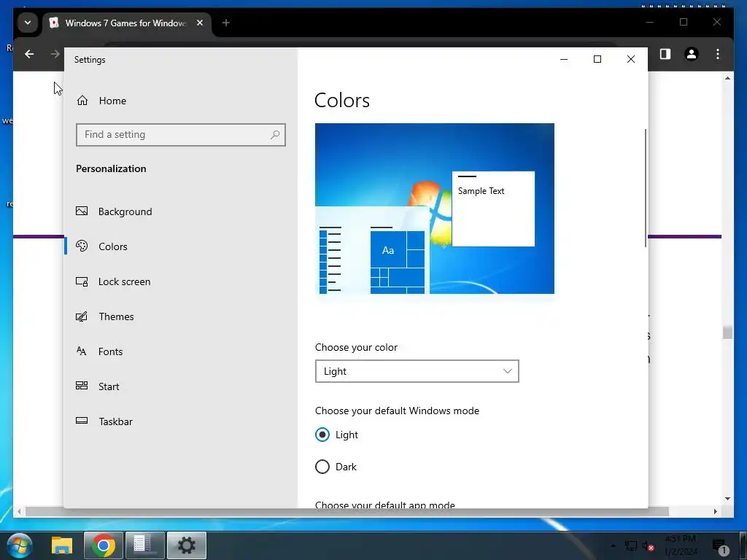Click the Taskbar icon in sidebar
The width and height of the screenshot is (747, 560).
(x=82, y=421)
